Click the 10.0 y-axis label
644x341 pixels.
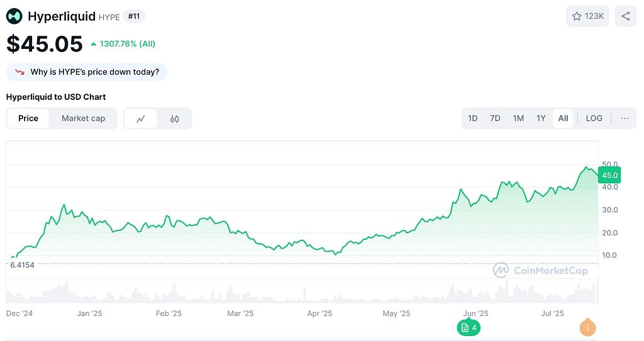click(609, 255)
